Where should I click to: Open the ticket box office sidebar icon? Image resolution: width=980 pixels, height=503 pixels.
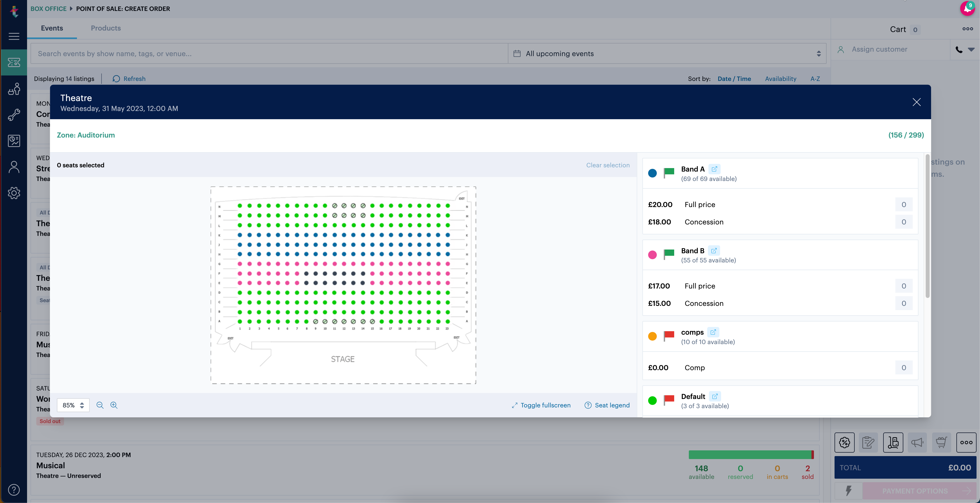pos(14,62)
